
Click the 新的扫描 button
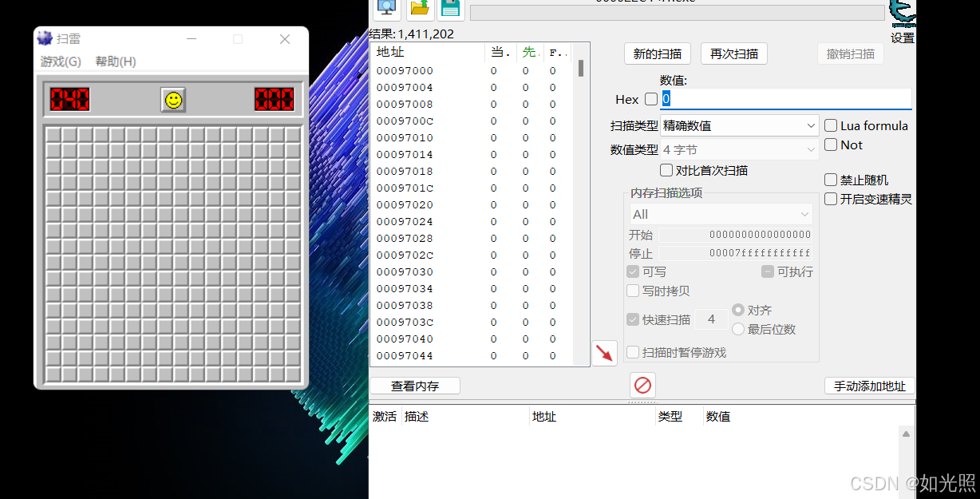[x=658, y=53]
